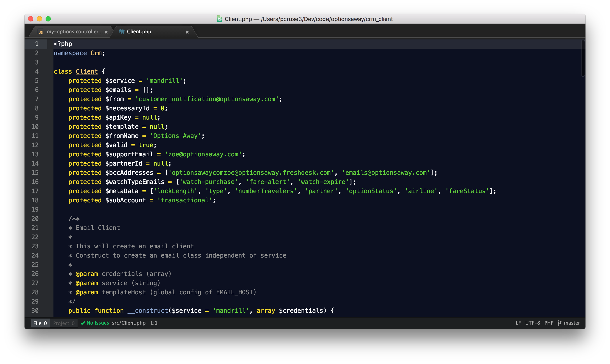Click the document icon in the title bar
The width and height of the screenshot is (610, 364).
(x=219, y=19)
